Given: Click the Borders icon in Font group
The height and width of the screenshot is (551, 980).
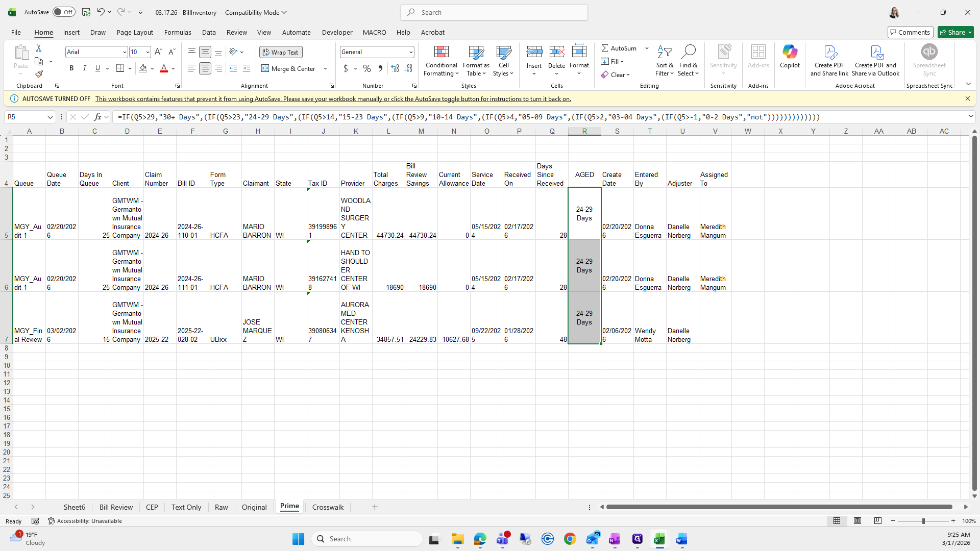Looking at the screenshot, I should 120,68.
